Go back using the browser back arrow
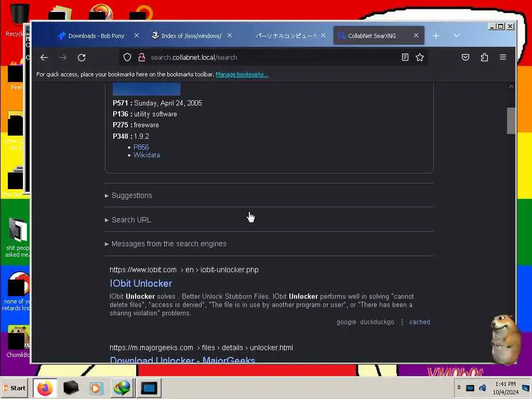The image size is (532, 399). 44,57
